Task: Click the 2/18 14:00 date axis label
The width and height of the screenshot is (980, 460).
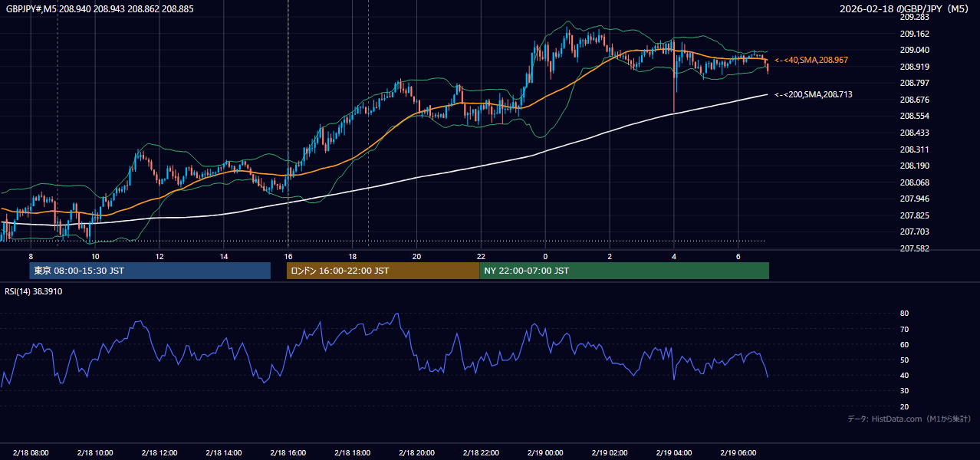Action: (224, 452)
